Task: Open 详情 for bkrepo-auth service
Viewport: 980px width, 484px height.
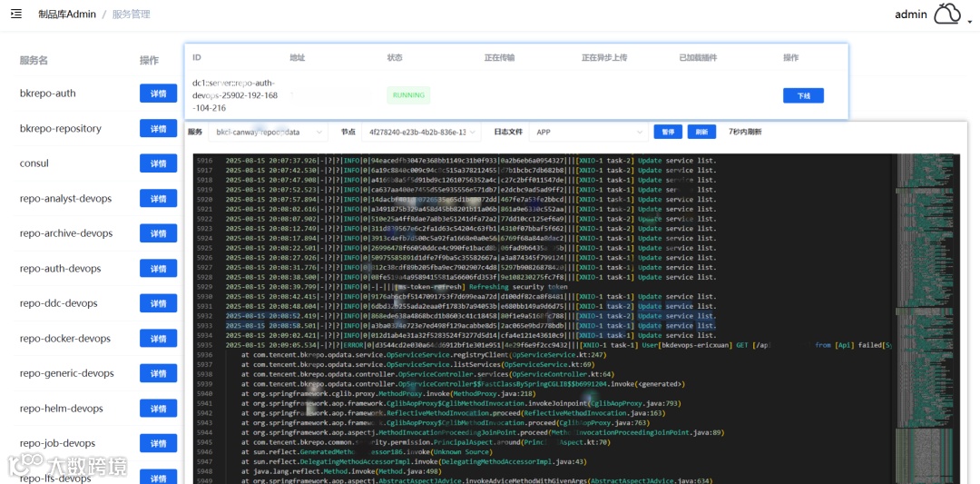Action: pyautogui.click(x=158, y=94)
